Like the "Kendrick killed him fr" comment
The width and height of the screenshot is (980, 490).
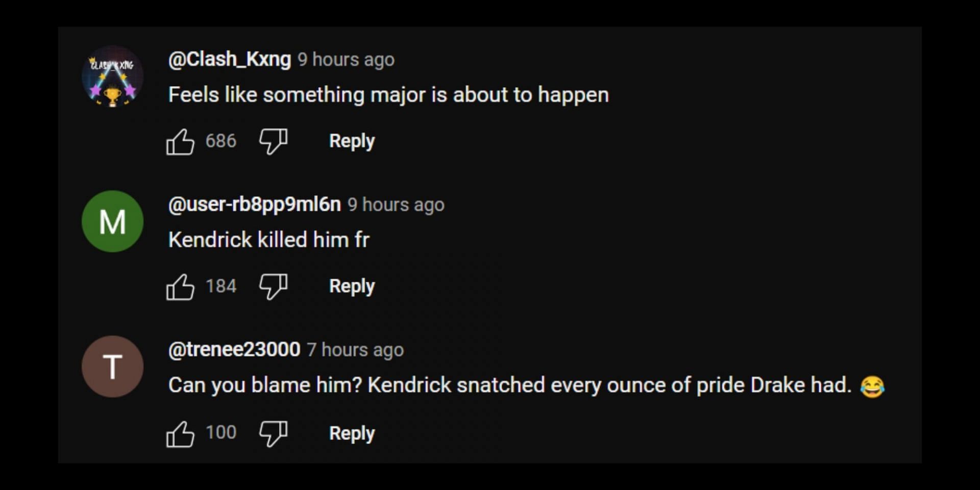(180, 286)
